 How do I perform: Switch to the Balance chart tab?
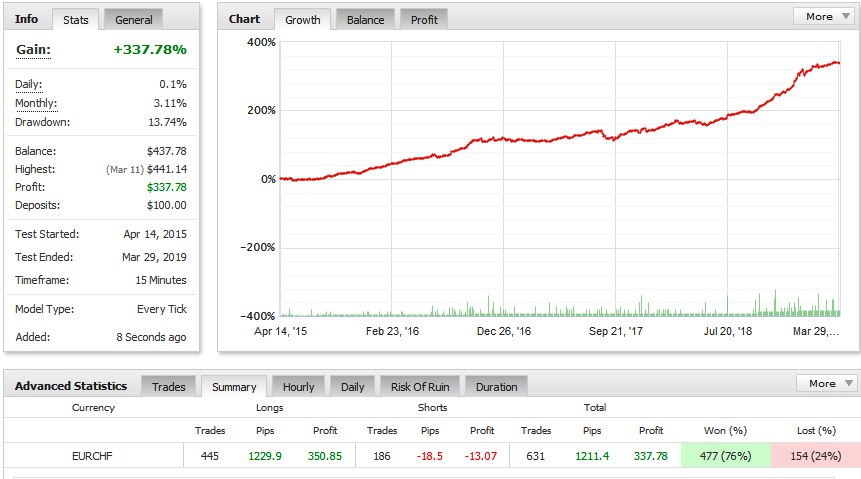coord(365,20)
